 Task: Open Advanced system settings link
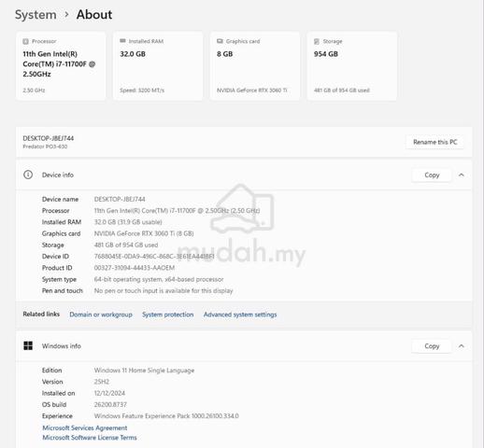[x=240, y=315]
